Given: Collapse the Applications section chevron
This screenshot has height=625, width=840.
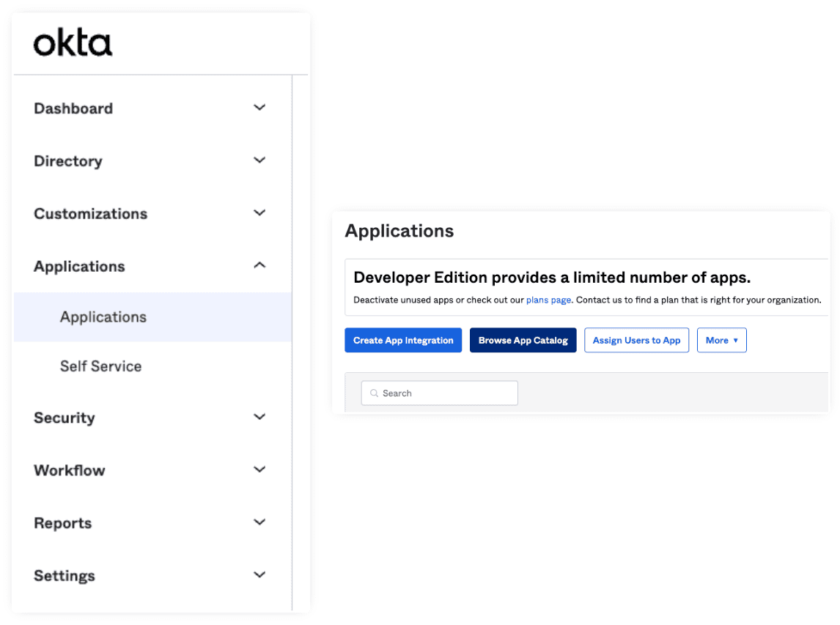Looking at the screenshot, I should [259, 265].
